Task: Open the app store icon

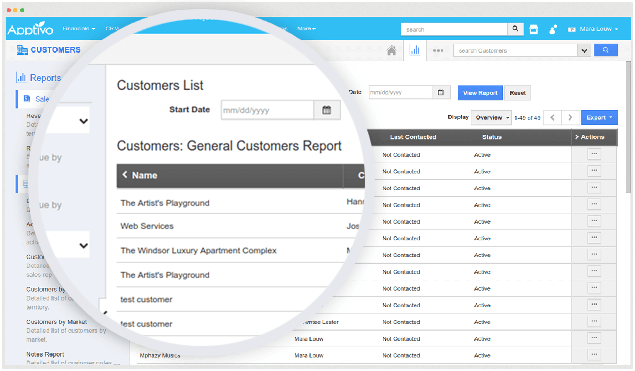Action: click(x=534, y=29)
